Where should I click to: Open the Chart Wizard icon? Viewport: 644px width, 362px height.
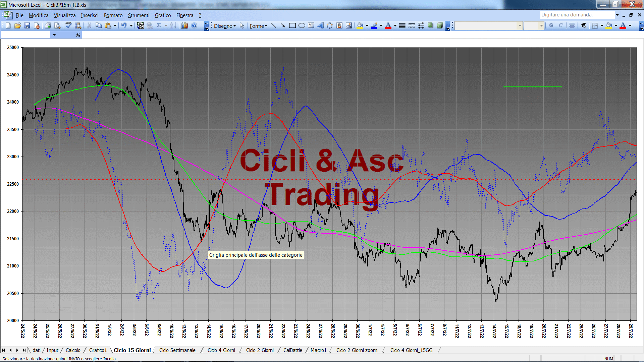[185, 25]
